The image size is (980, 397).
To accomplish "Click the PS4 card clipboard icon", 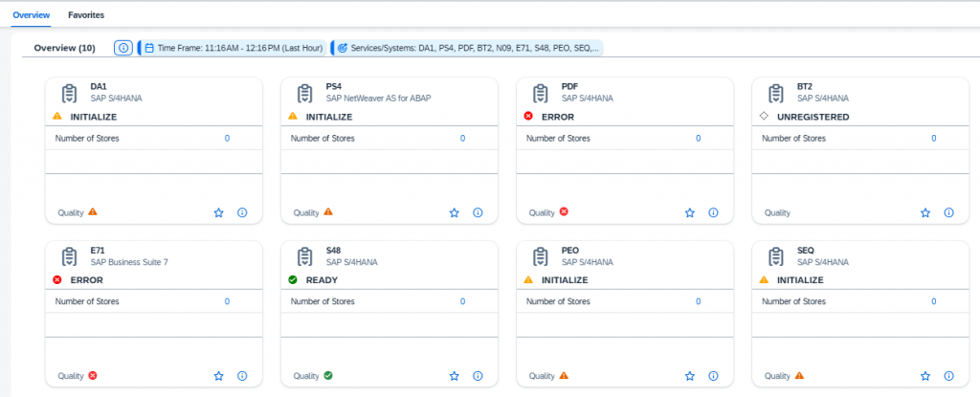I will pos(305,93).
